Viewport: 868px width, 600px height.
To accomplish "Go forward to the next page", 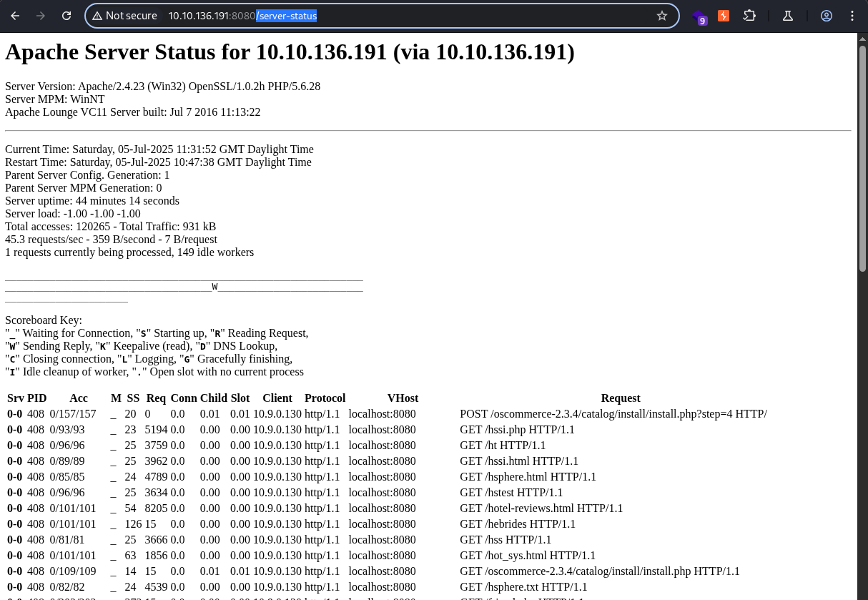I will pyautogui.click(x=41, y=16).
